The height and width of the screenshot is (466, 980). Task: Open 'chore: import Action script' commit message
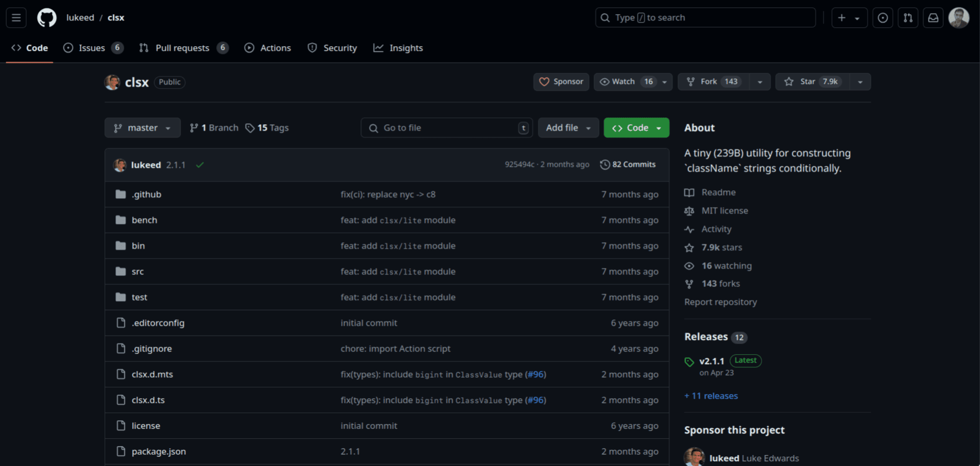coord(396,349)
